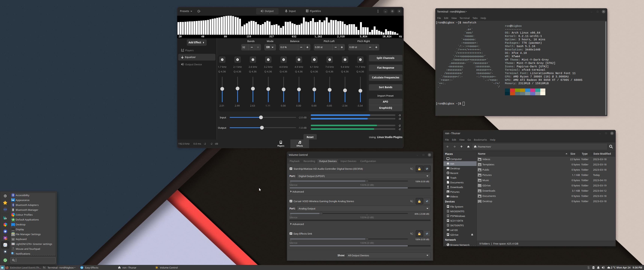Switch to the Effects view in Easy Effects
The width and height of the screenshot is (644, 270).
[x=299, y=143]
